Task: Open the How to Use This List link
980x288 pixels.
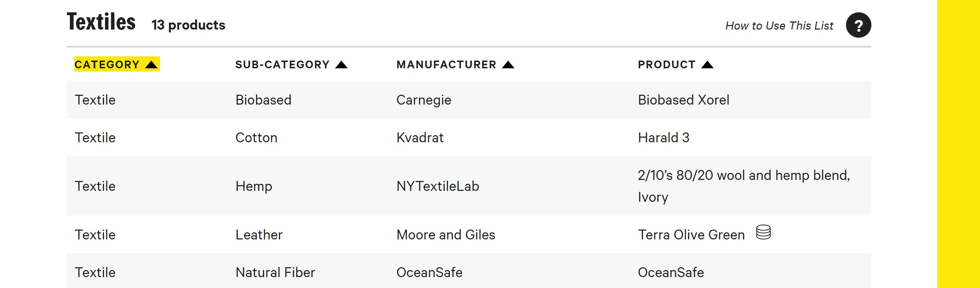Action: 779,25
